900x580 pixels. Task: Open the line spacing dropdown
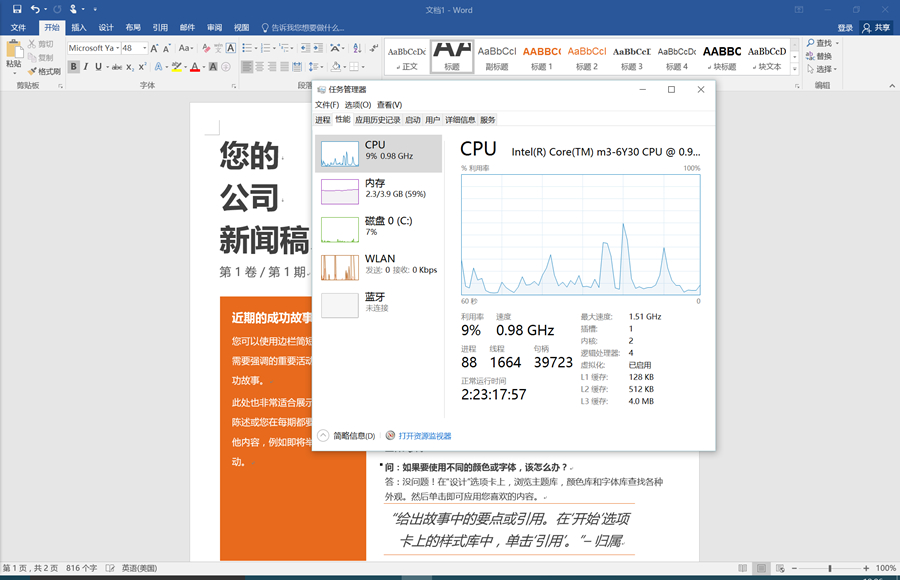tap(315, 67)
